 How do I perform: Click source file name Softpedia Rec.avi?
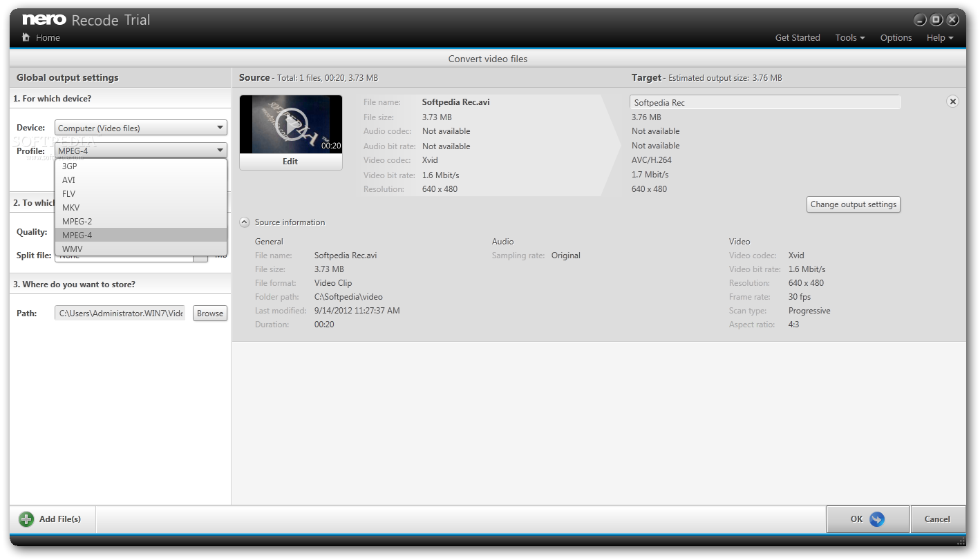[455, 102]
